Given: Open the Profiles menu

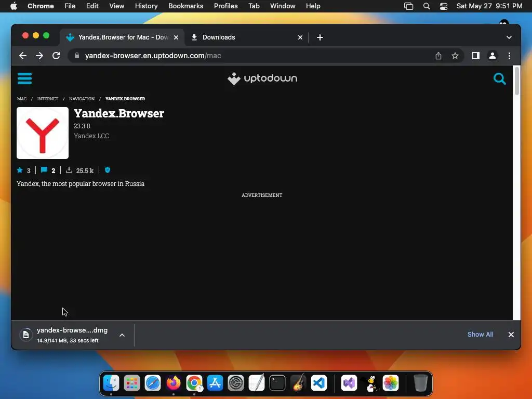Looking at the screenshot, I should tap(225, 6).
